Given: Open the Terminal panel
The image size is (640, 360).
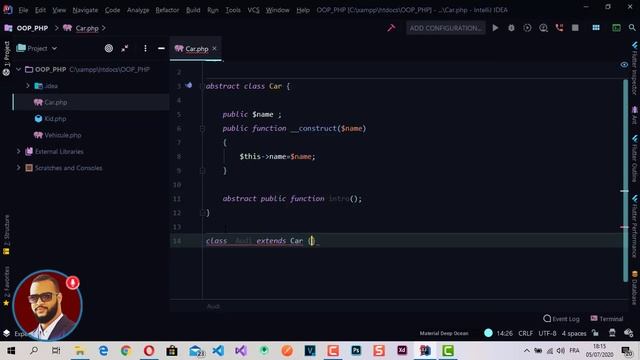Looking at the screenshot, I should tap(607, 318).
